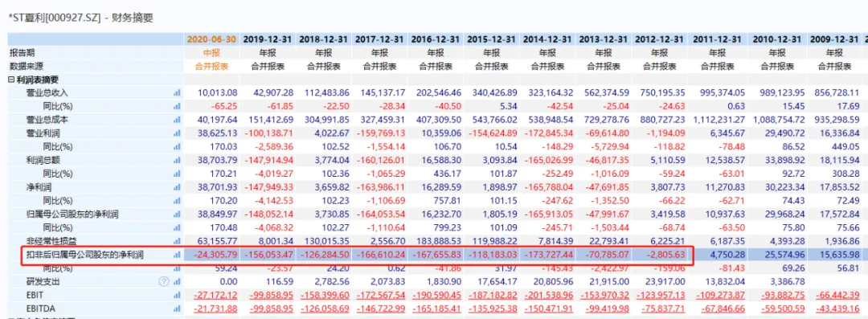Open chart icon for EBITDA row

177,309
